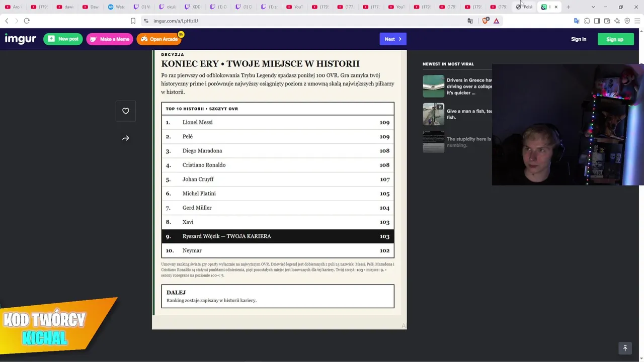Open Brave Rewards triangle icon
Viewport: 644px width, 362px height.
pyautogui.click(x=496, y=21)
